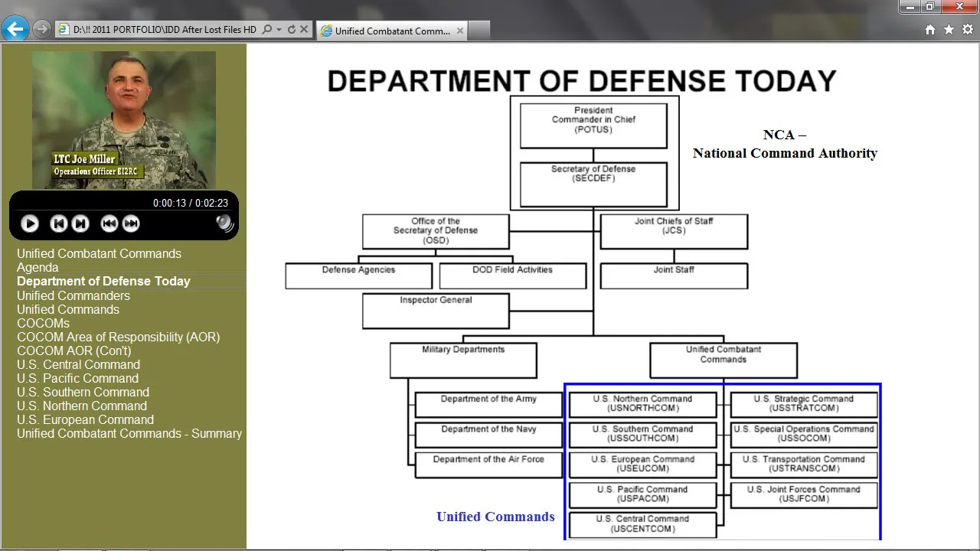Select the Unified Combatant Comm... browser tab
This screenshot has width=980, height=551.
(x=391, y=31)
